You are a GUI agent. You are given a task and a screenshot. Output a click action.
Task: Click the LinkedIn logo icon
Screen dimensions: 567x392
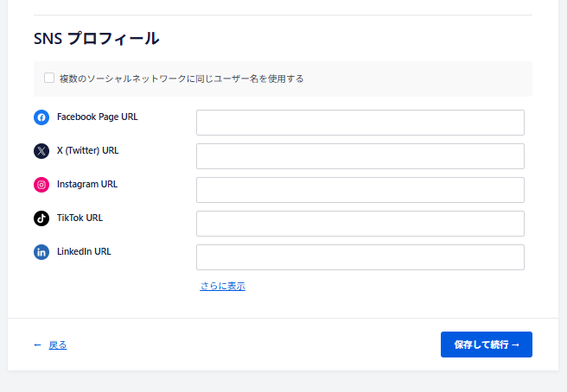[41, 252]
